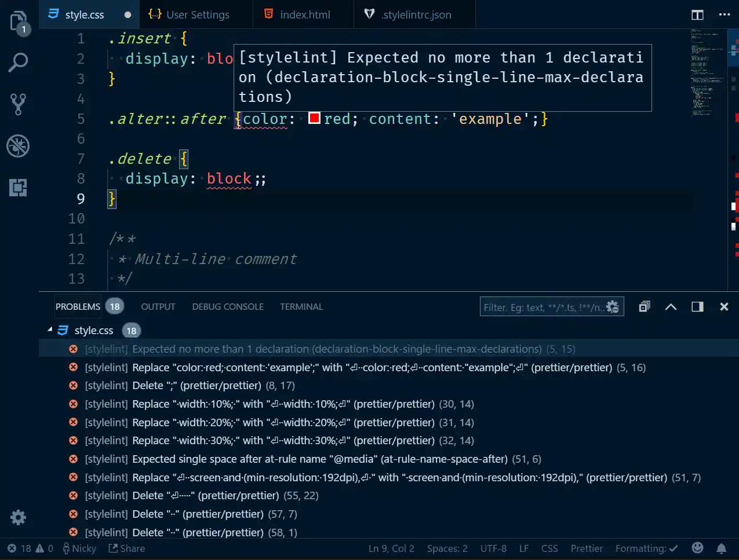Click the Prettier status bar item
Screen dimensions: 739x560
tap(587, 548)
